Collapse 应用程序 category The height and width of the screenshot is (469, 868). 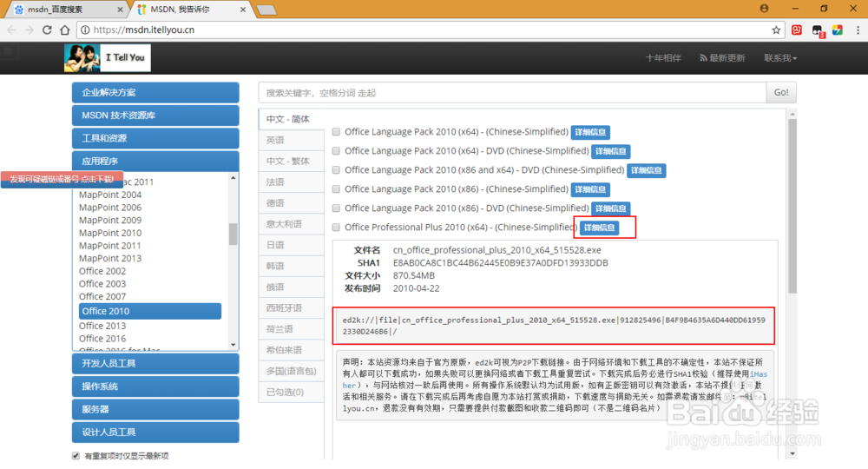click(155, 162)
